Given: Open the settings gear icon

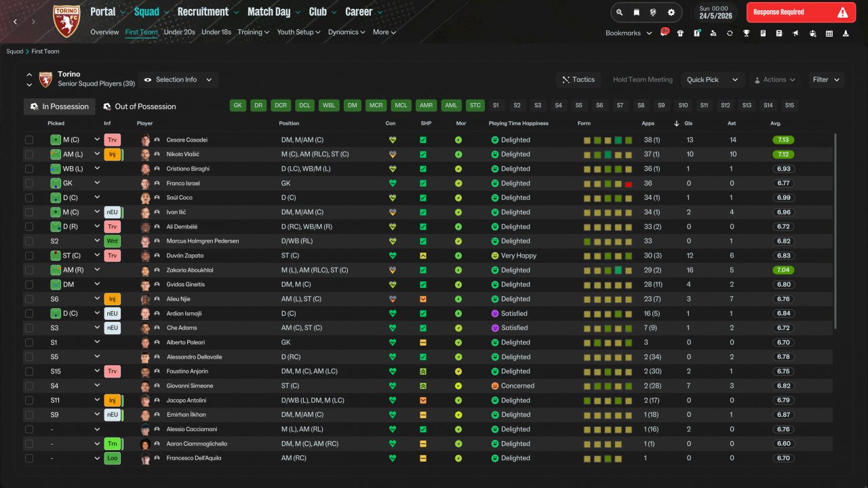Looking at the screenshot, I should point(671,12).
